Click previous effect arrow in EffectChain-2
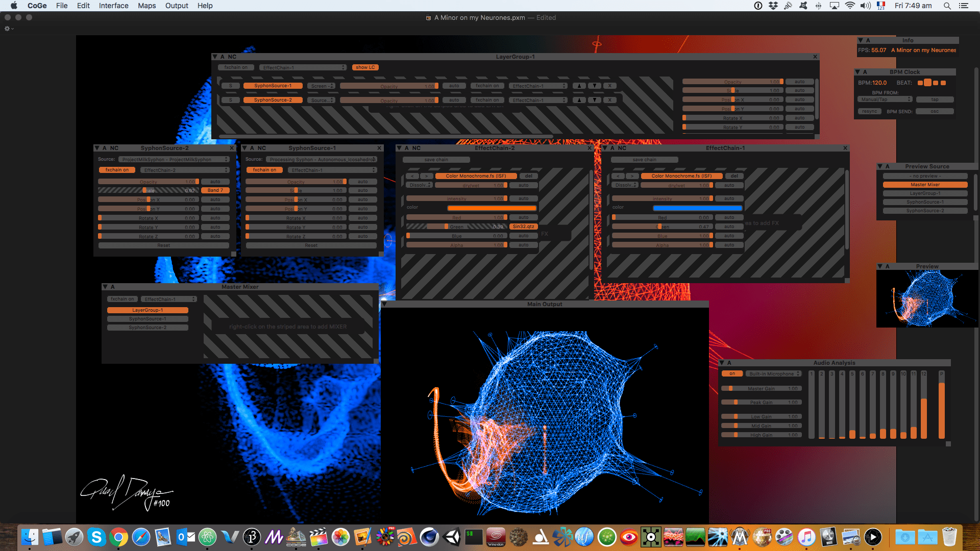The height and width of the screenshot is (551, 980). point(412,176)
